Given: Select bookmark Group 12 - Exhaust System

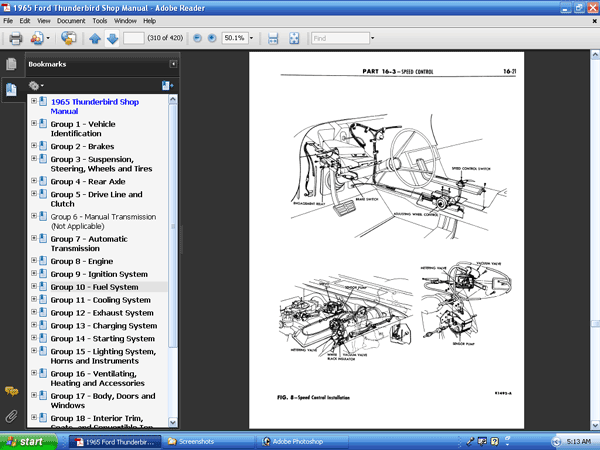Looking at the screenshot, I should point(102,313).
